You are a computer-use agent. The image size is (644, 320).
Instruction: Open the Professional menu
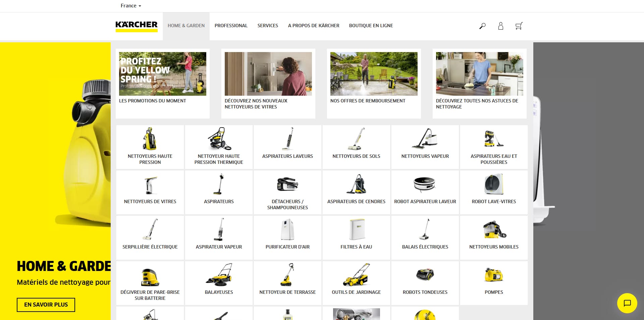coord(231,26)
